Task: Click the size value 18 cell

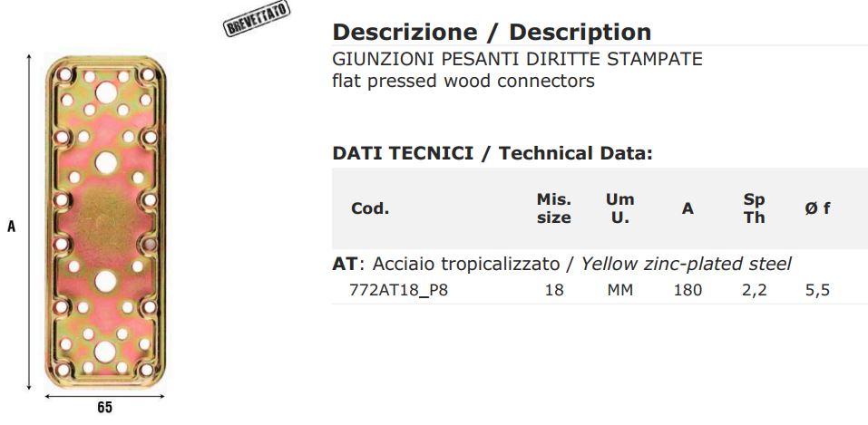Action: 554,291
